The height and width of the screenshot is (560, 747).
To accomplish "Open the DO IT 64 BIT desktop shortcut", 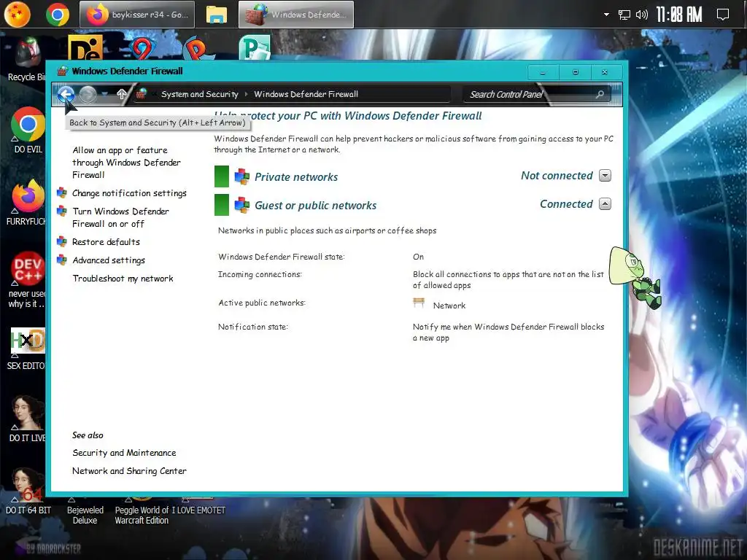I will (28, 491).
